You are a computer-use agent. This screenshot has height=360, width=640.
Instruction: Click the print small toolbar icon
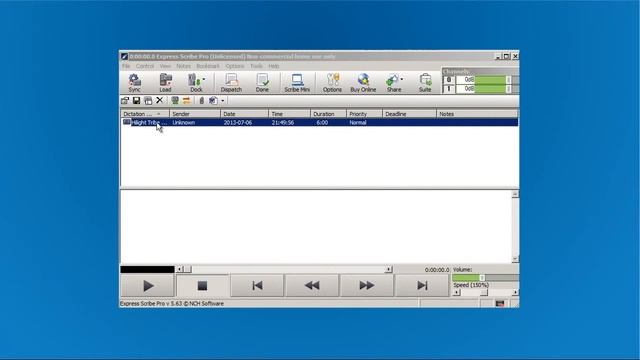(x=148, y=100)
